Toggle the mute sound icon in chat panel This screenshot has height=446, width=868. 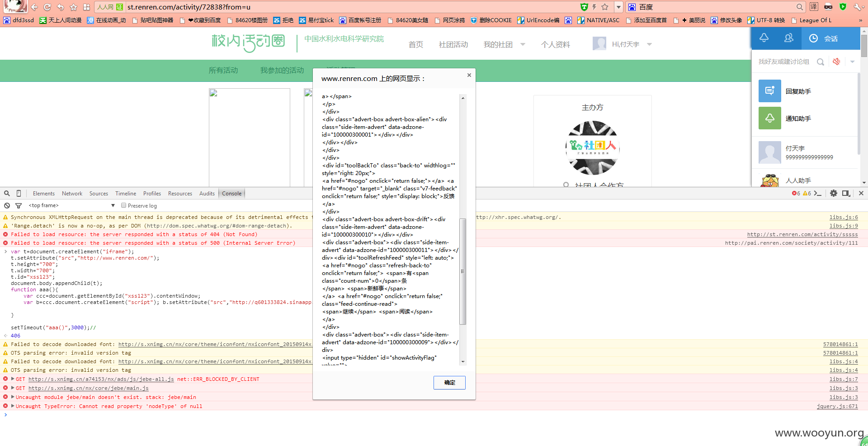click(x=836, y=62)
